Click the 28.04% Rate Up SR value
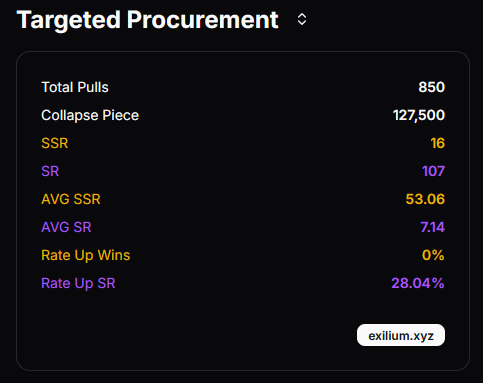The width and height of the screenshot is (483, 383). pos(418,283)
